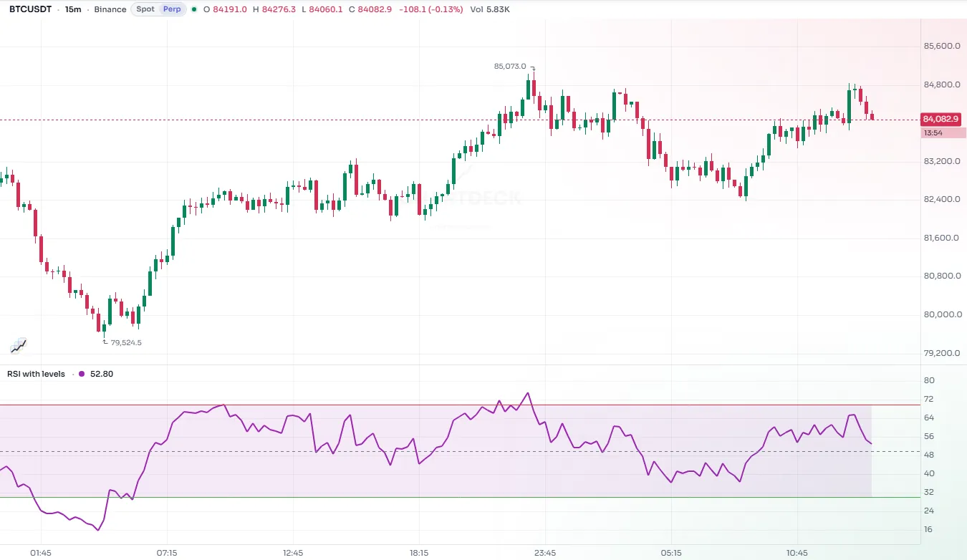
Task: Click the RSI value 52.80
Action: tap(102, 374)
